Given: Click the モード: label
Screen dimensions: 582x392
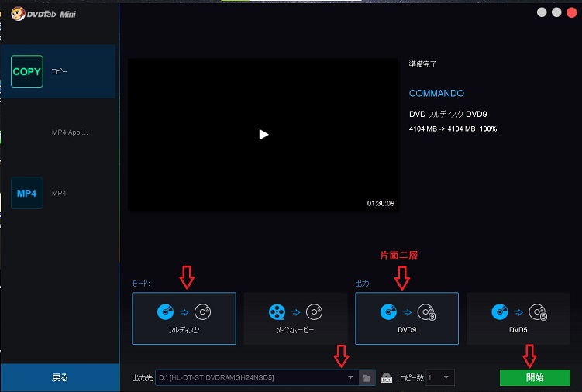Looking at the screenshot, I should (141, 284).
